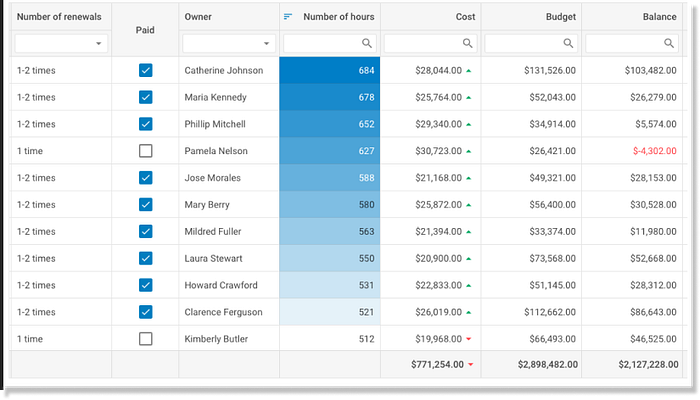Select the 512 hours cell
Screen dimensions: 700x400
tap(330, 339)
